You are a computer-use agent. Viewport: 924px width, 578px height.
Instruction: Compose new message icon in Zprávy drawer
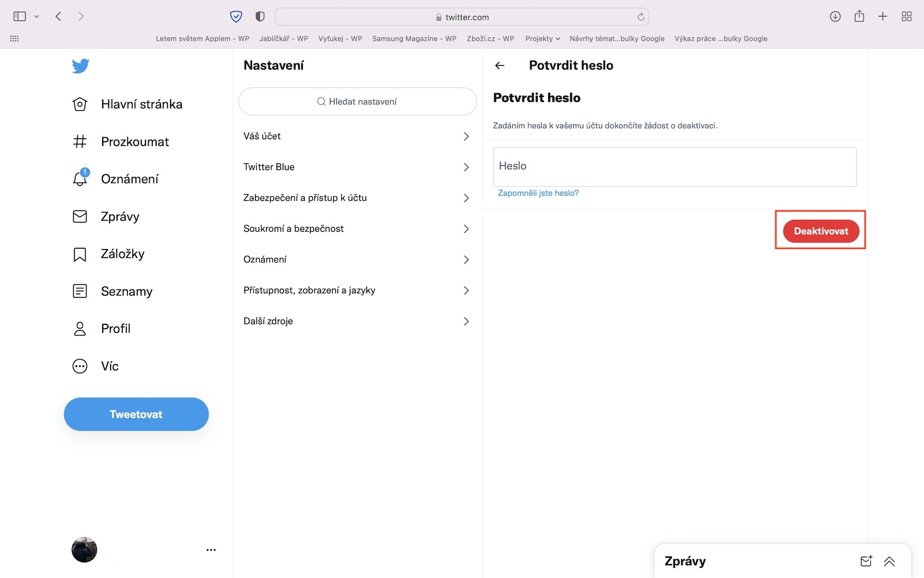tap(866, 561)
